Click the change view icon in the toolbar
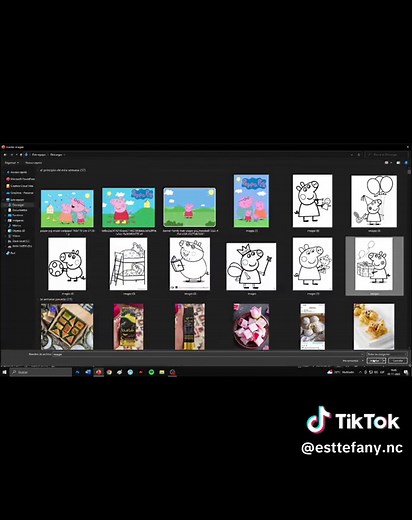This screenshot has height=520, width=412. [387, 163]
